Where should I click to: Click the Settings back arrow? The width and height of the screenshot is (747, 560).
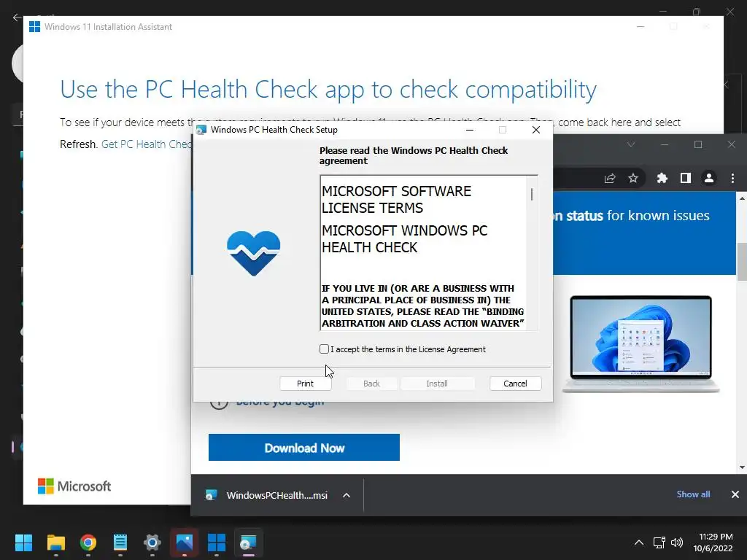pyautogui.click(x=17, y=17)
